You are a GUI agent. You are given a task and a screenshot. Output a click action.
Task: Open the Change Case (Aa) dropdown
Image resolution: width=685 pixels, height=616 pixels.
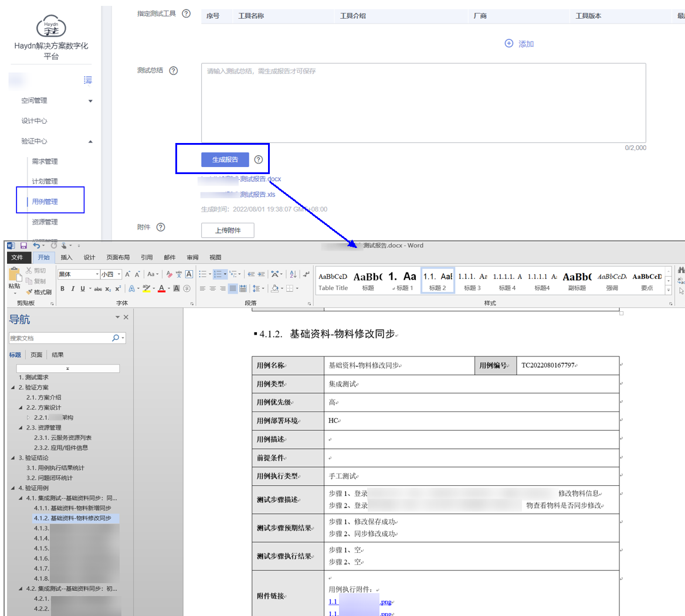click(x=152, y=274)
